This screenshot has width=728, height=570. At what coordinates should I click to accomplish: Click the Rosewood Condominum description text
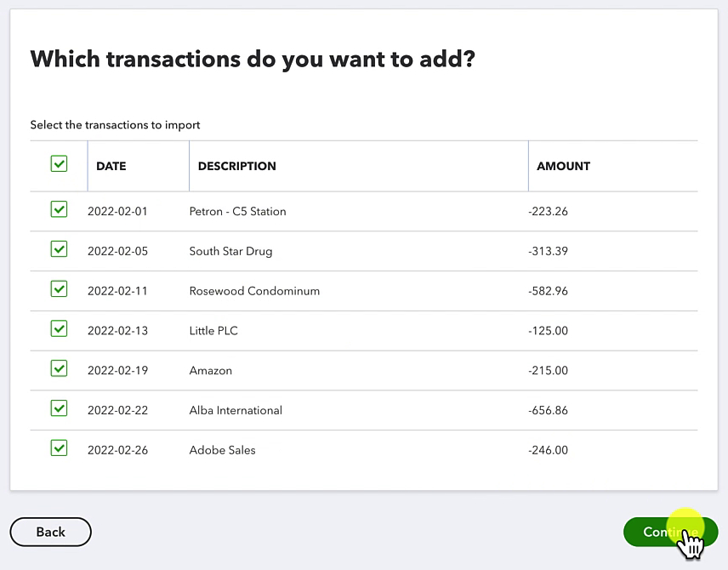tap(254, 291)
